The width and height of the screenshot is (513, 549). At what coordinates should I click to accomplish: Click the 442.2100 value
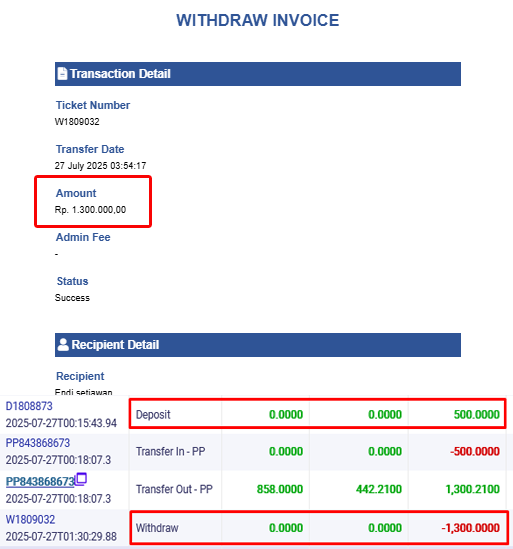click(x=379, y=489)
